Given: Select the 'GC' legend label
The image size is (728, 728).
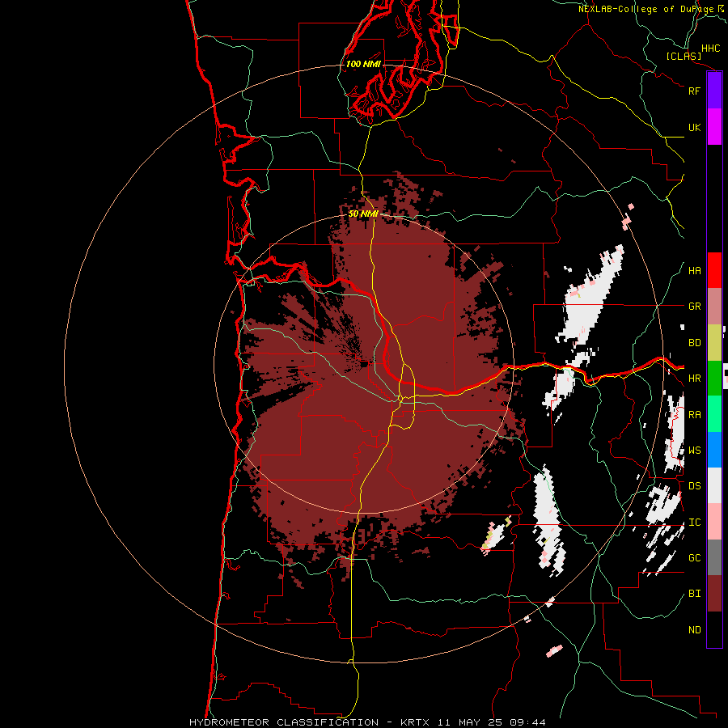Looking at the screenshot, I should pos(694,558).
